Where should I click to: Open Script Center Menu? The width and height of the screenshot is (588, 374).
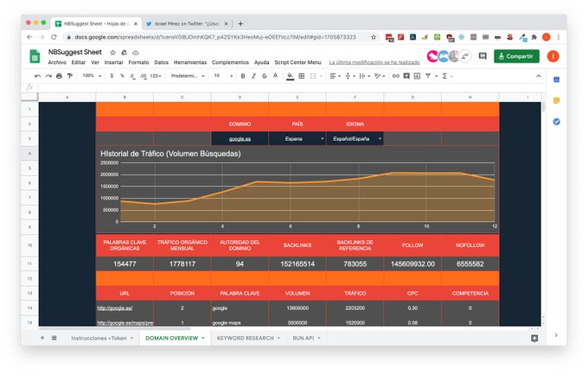(297, 62)
